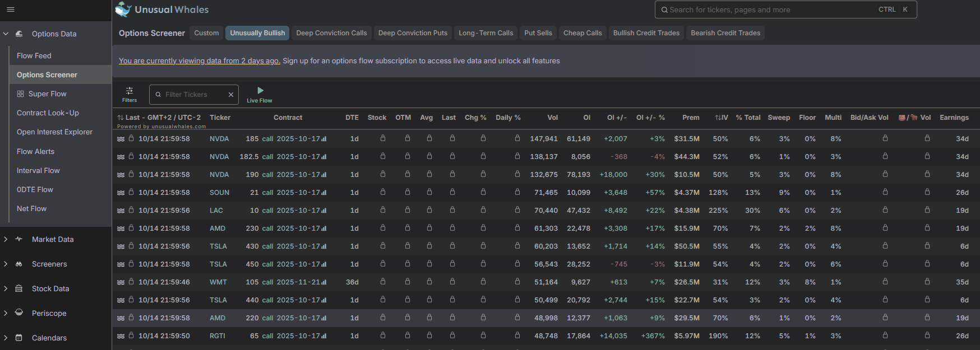Click the Periscope icon in the sidebar

[x=19, y=312]
